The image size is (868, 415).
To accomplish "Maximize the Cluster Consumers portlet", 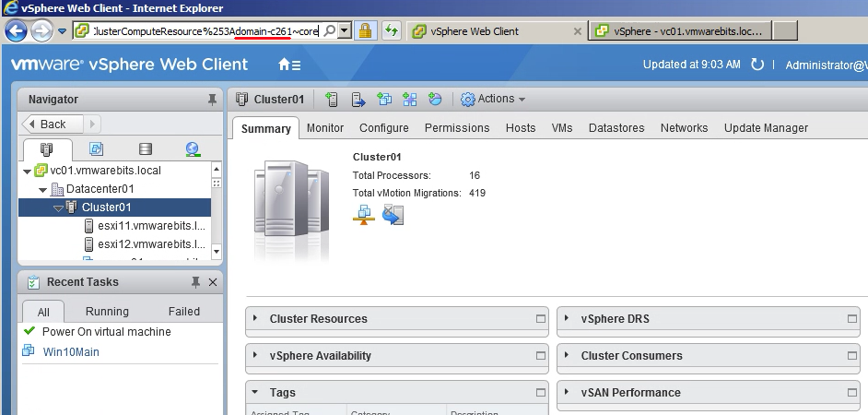I will [x=852, y=356].
